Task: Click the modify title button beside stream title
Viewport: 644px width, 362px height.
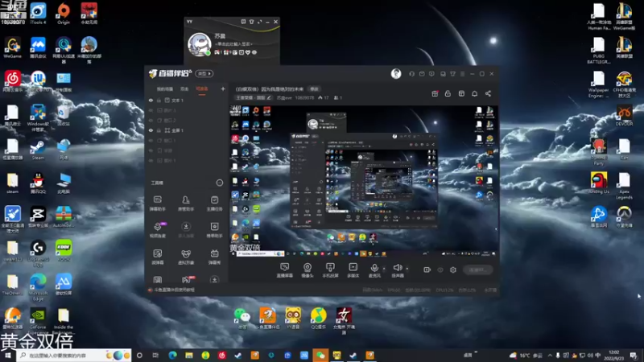Action: click(x=314, y=88)
